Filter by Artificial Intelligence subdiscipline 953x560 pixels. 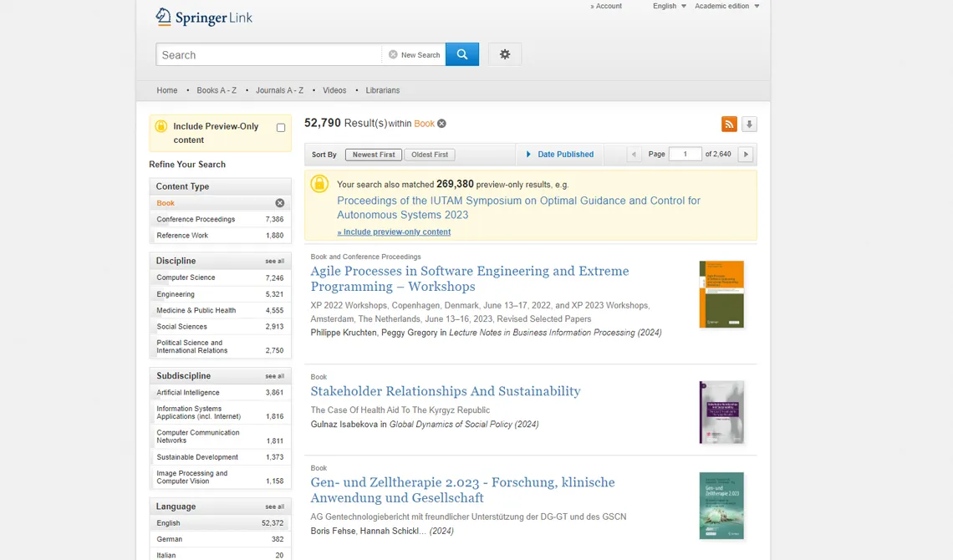[220, 392]
